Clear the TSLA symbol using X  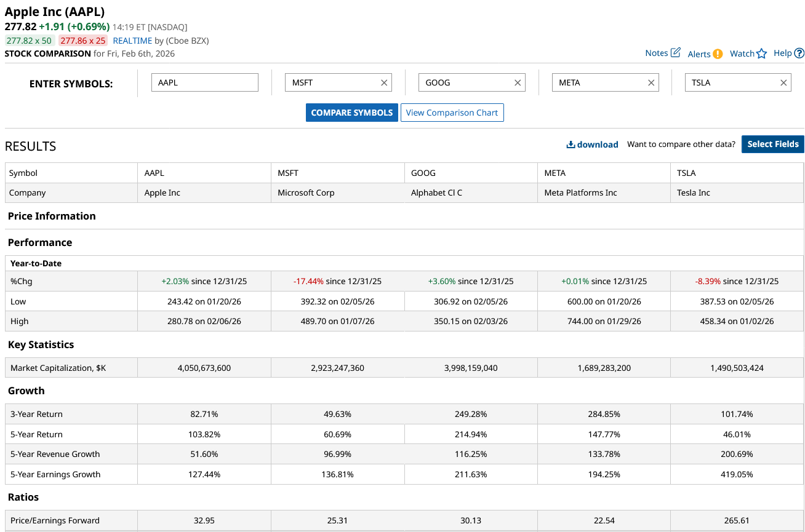[x=783, y=82]
